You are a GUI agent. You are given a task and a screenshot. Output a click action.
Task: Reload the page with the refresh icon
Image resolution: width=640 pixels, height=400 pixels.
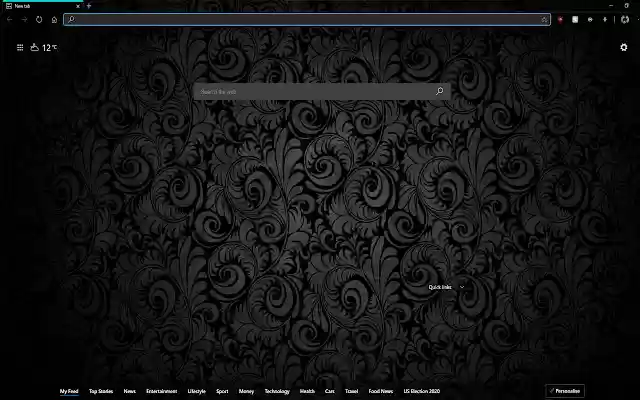pyautogui.click(x=39, y=20)
